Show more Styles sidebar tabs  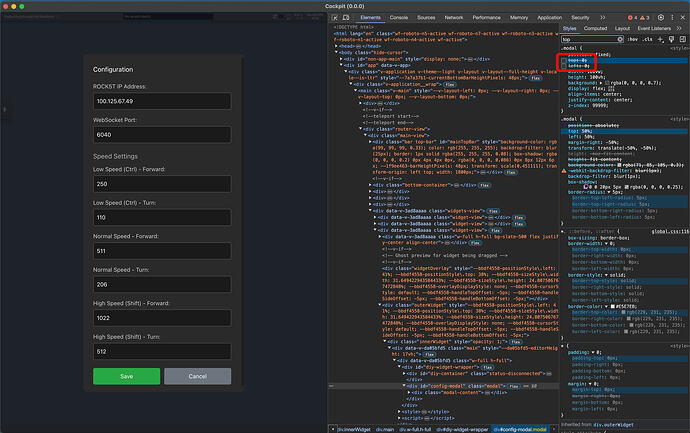pyautogui.click(x=679, y=28)
